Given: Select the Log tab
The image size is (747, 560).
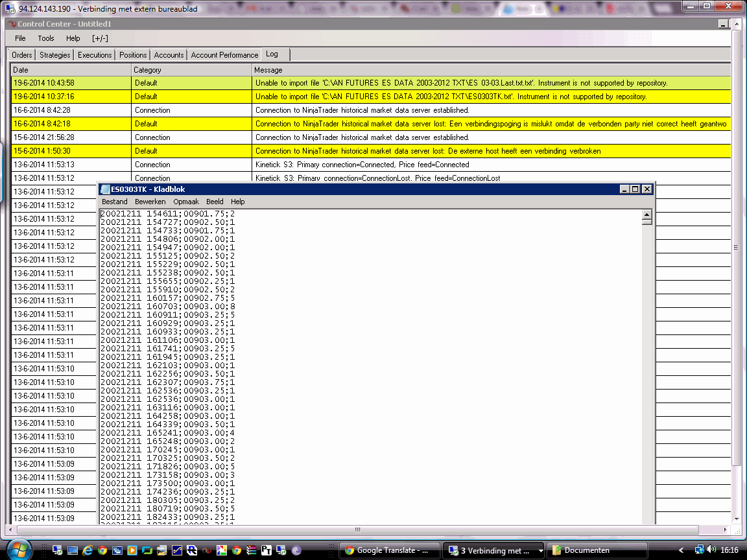Looking at the screenshot, I should click(x=274, y=54).
